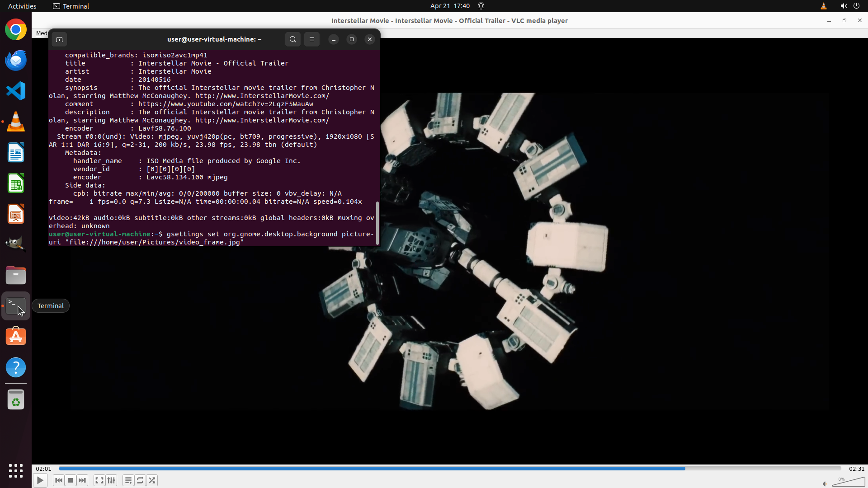868x488 pixels.
Task: Open the terminal hamburger menu
Action: 312,39
